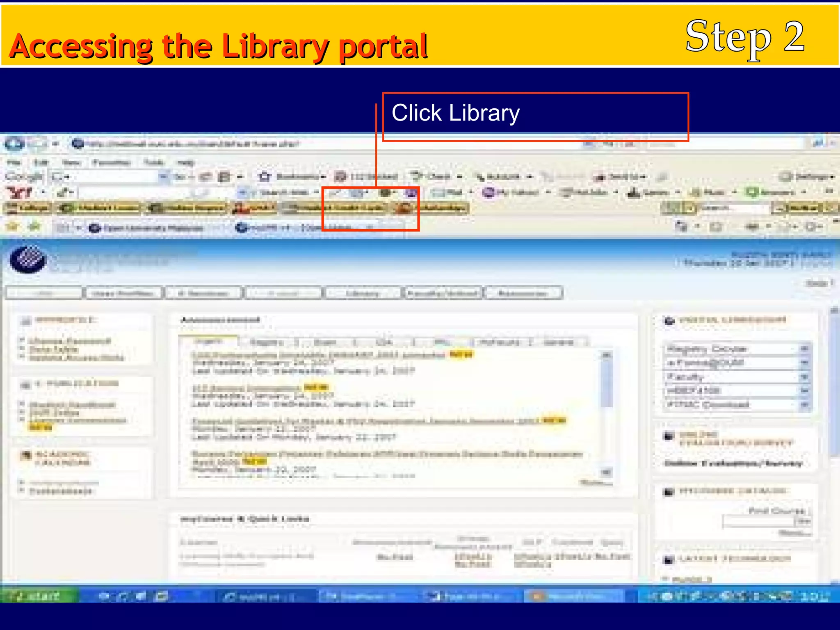This screenshot has height=630, width=840.
Task: Click the More link under announcements
Action: pos(595,482)
